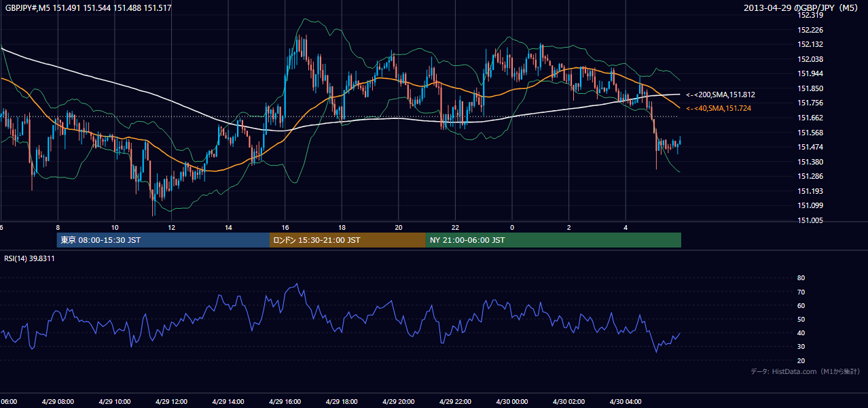Click the HistData.com data source credit

(805, 371)
